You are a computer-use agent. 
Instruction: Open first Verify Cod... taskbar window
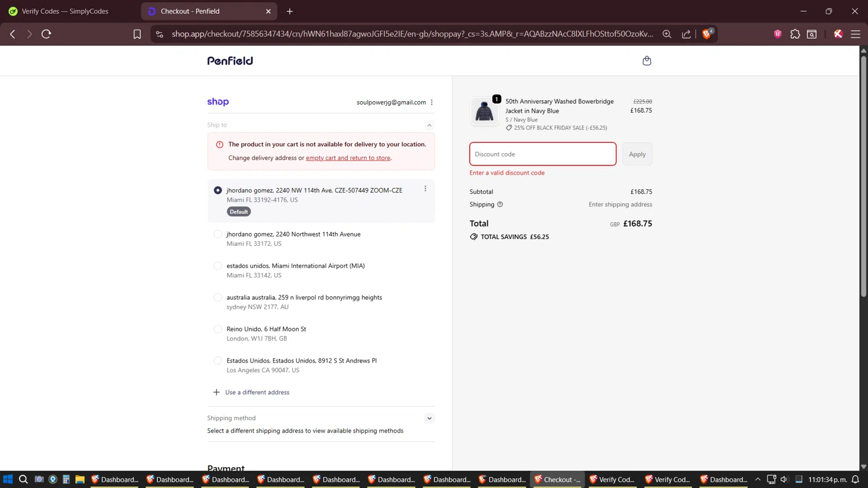point(613,479)
